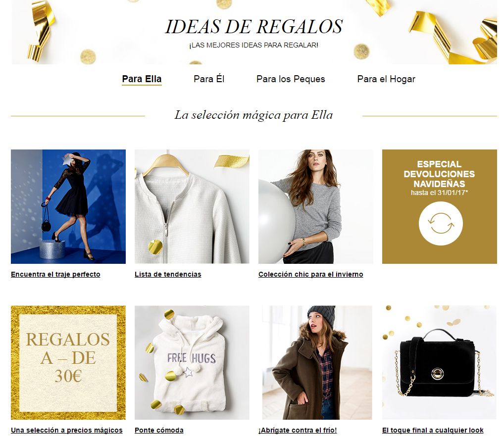
Task: Switch to the Para Ella tab
Action: click(142, 79)
